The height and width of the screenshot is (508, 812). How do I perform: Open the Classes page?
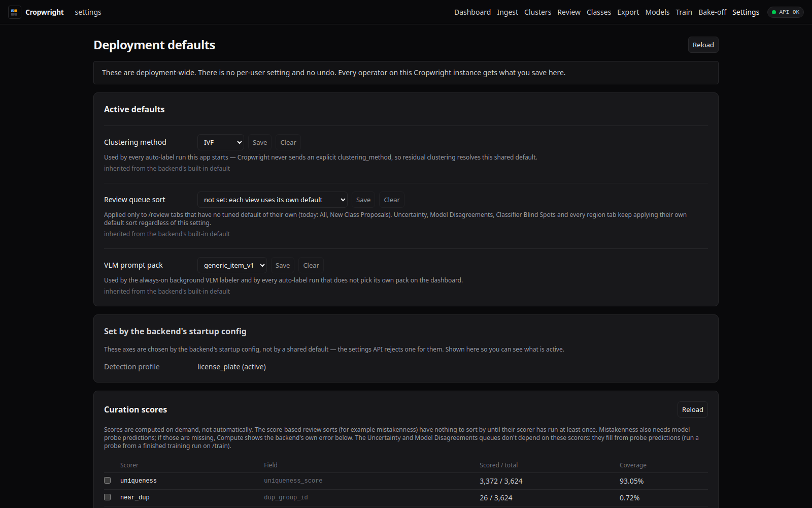(599, 12)
